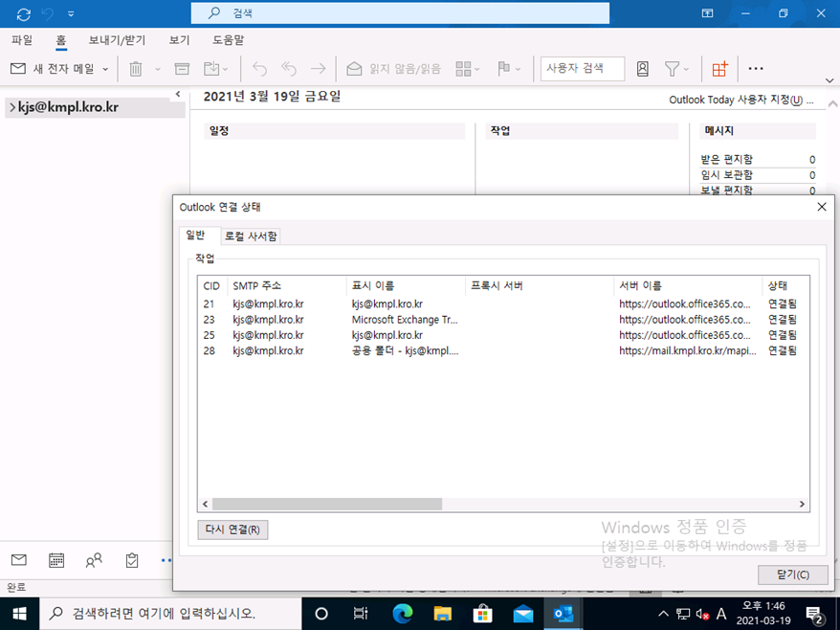Click the 프록시 서버 column header
This screenshot has height=630, width=840.
[x=540, y=285]
